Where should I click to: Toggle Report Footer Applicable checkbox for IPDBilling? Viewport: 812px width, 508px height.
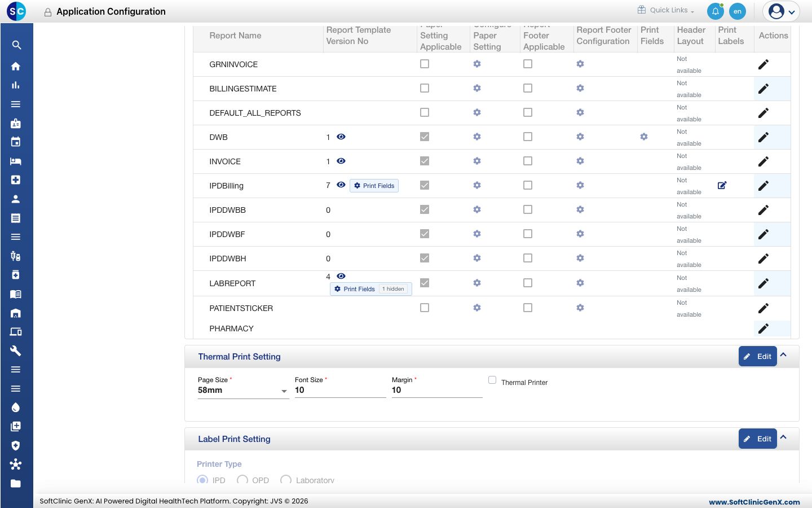pyautogui.click(x=528, y=185)
